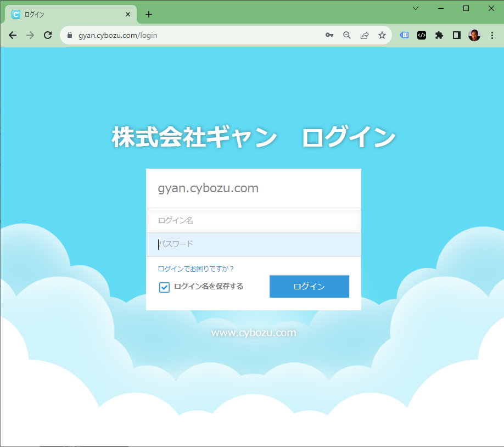Open the black code extension icon

(422, 35)
